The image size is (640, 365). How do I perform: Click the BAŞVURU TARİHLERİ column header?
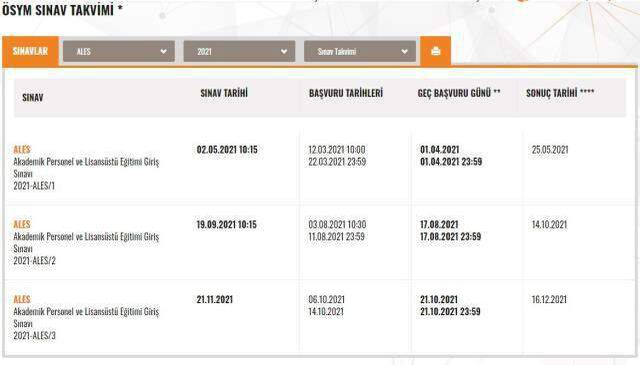[346, 93]
